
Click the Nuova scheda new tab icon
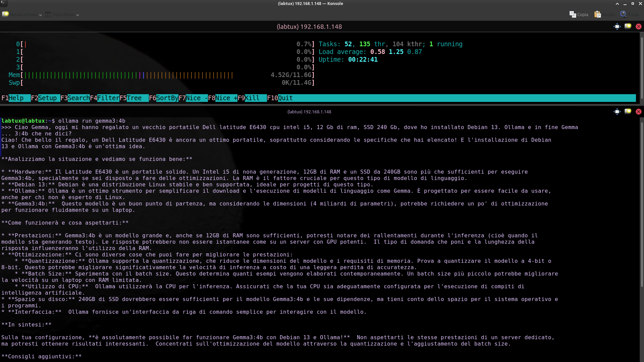coord(5,14)
